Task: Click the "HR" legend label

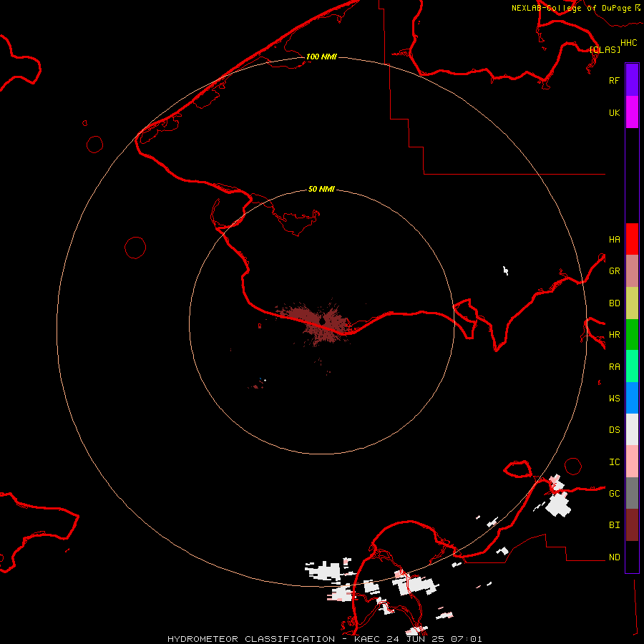Action: tap(614, 335)
